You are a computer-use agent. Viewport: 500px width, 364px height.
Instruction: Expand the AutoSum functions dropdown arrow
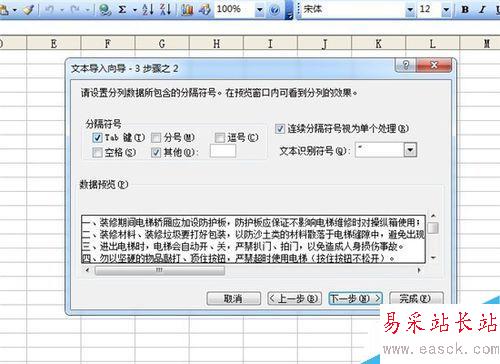tap(135, 10)
